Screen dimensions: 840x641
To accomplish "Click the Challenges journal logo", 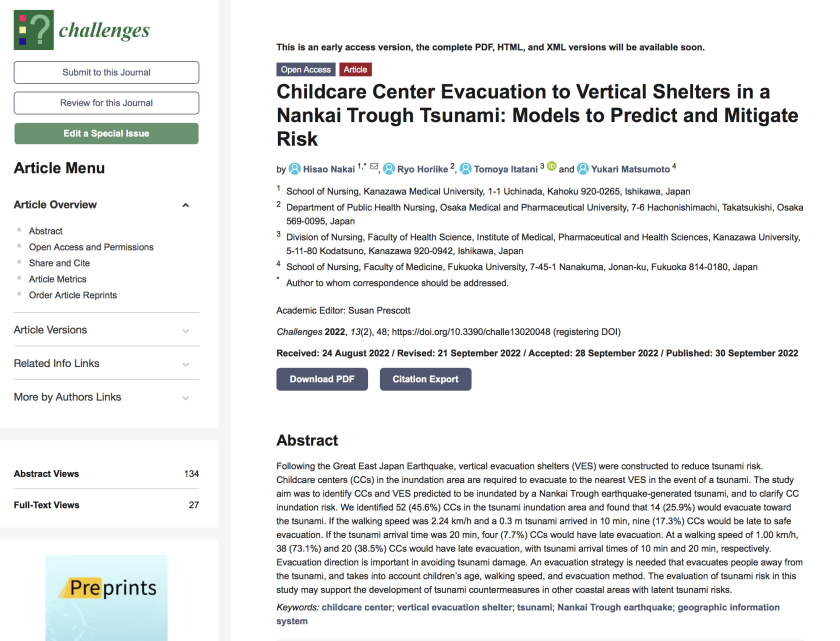I will pos(82,30).
